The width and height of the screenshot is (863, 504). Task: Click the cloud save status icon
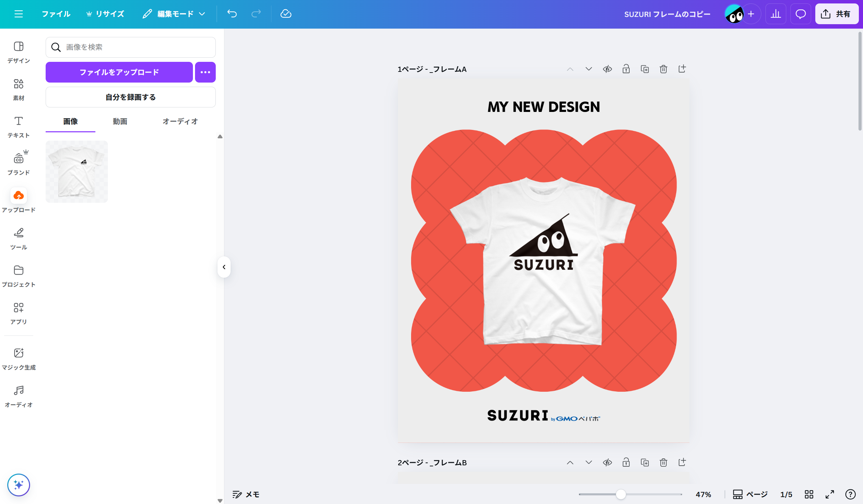[286, 14]
